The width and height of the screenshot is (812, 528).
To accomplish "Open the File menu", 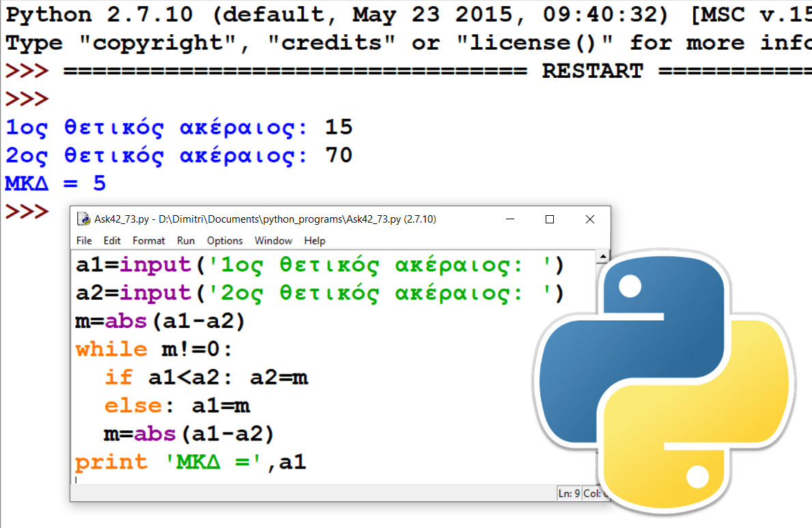I will coord(84,240).
